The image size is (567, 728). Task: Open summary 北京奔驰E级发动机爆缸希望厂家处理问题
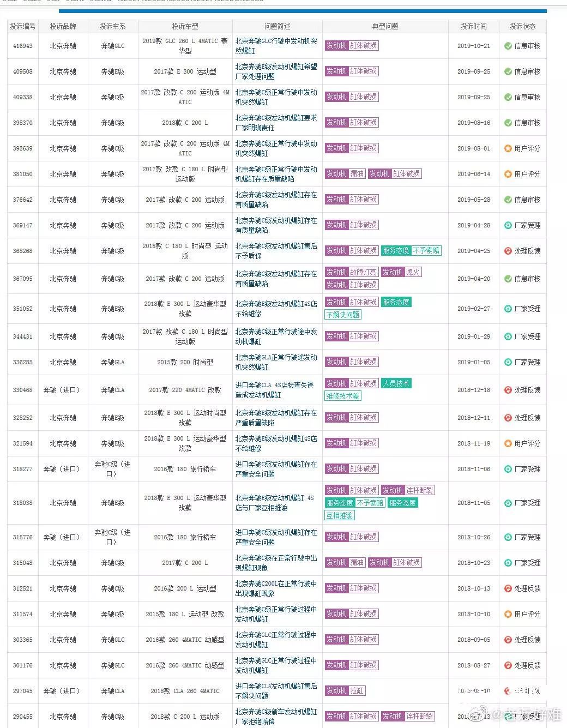pyautogui.click(x=276, y=71)
